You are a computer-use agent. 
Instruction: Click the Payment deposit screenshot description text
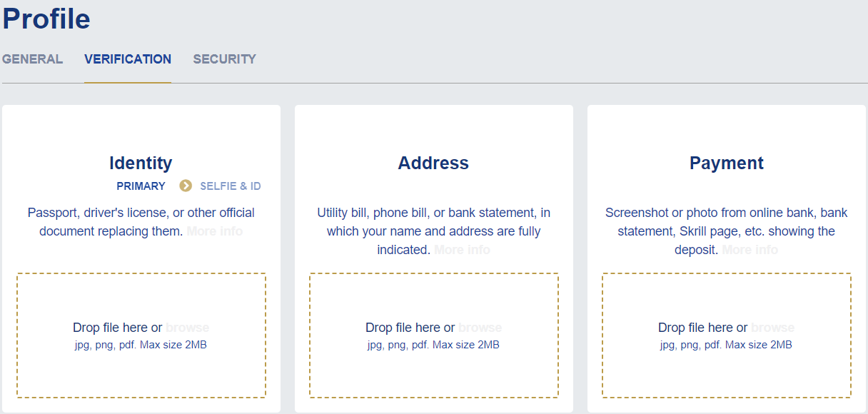click(726, 222)
